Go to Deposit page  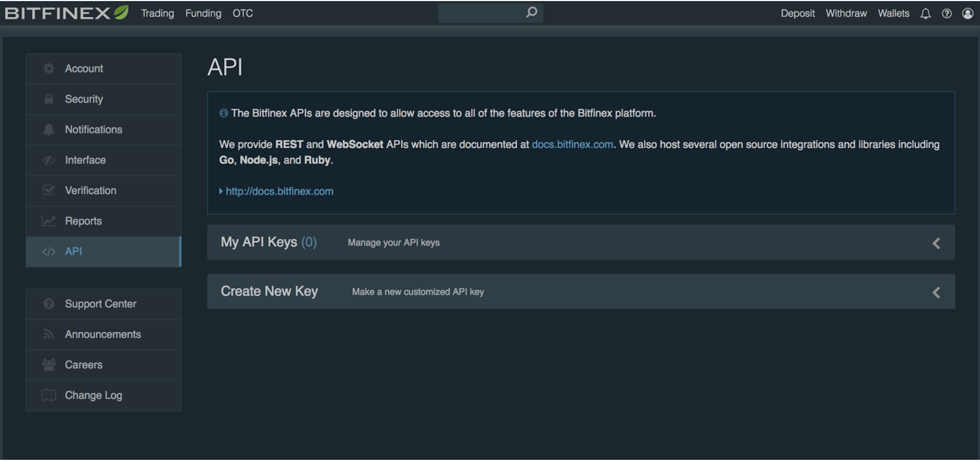click(797, 13)
